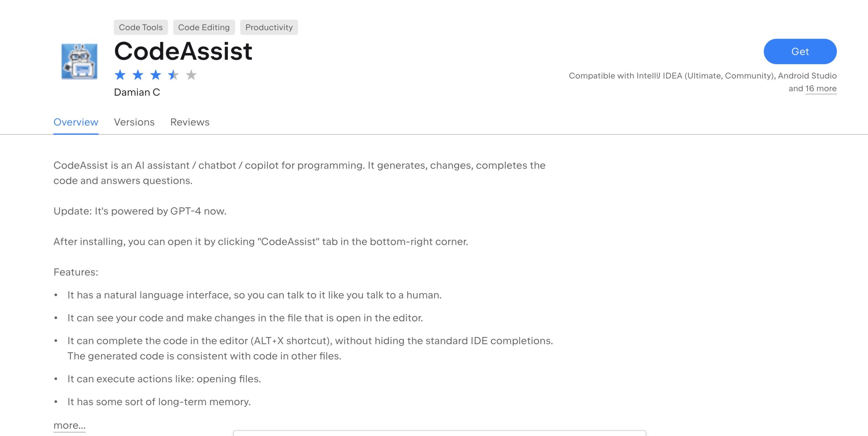Screen dimensions: 868x436
Task: Click the second blue rating star
Action: 138,75
